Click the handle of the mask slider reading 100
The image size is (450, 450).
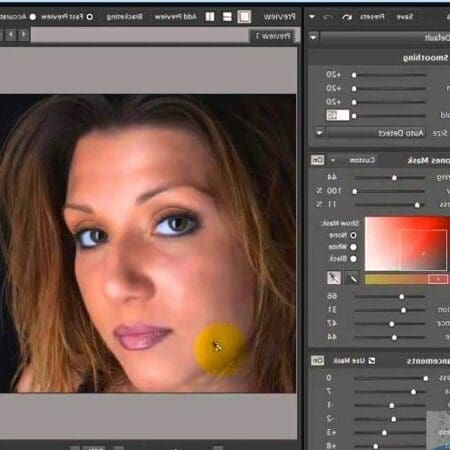[x=355, y=191]
